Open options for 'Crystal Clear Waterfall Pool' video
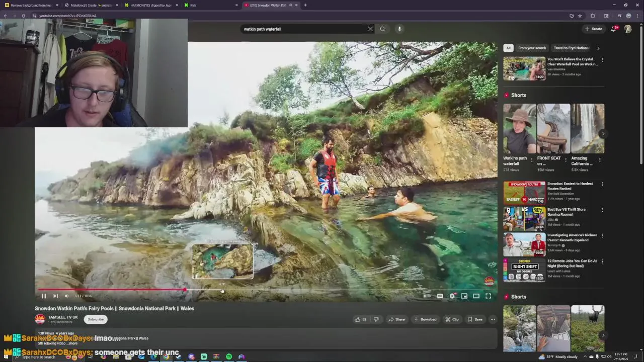This screenshot has height=362, width=644. coord(602,60)
